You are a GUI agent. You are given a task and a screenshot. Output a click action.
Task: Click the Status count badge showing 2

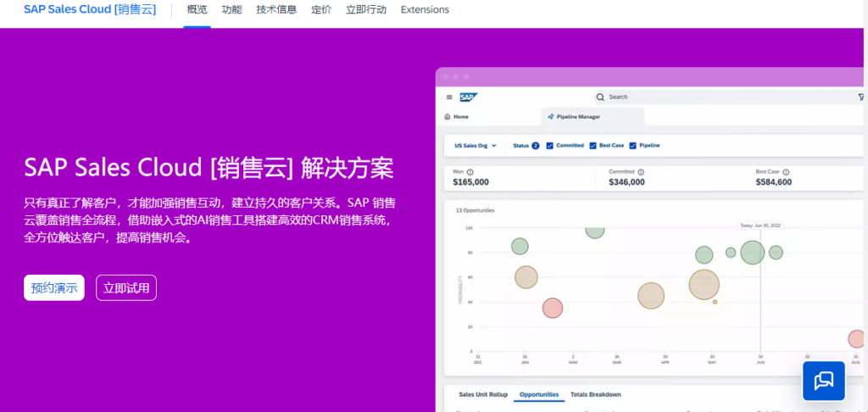(536, 146)
